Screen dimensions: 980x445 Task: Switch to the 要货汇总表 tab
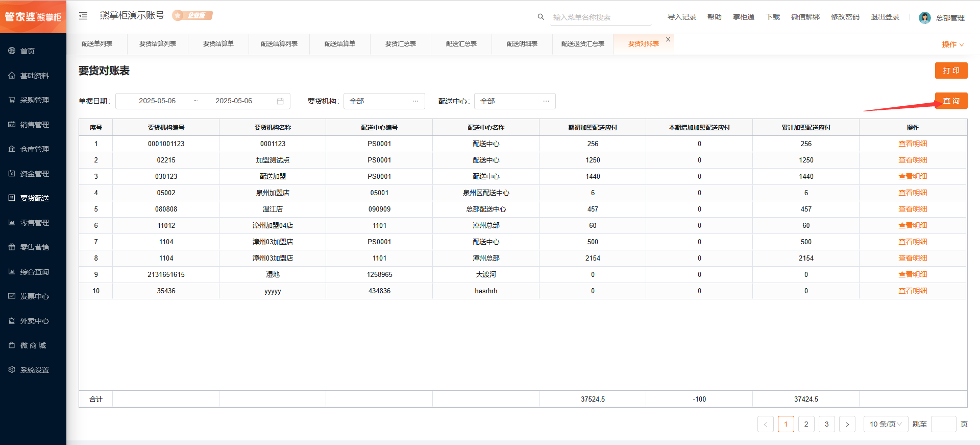401,44
